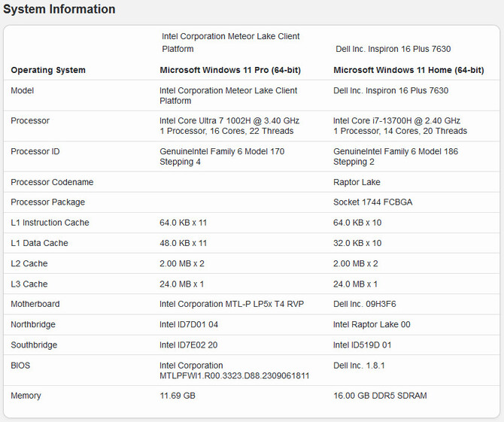
Task: Select Dell L3 value '24.0 MB x 1'
Action: point(356,284)
